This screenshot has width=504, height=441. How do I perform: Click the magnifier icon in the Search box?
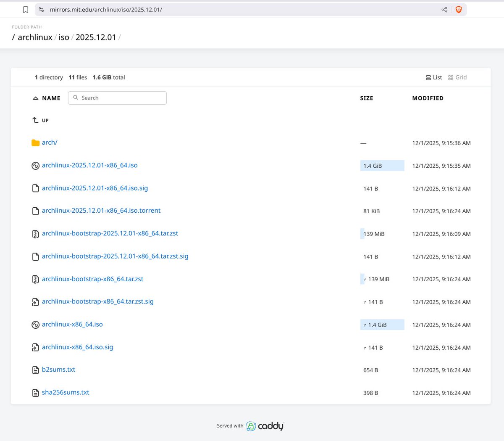76,98
